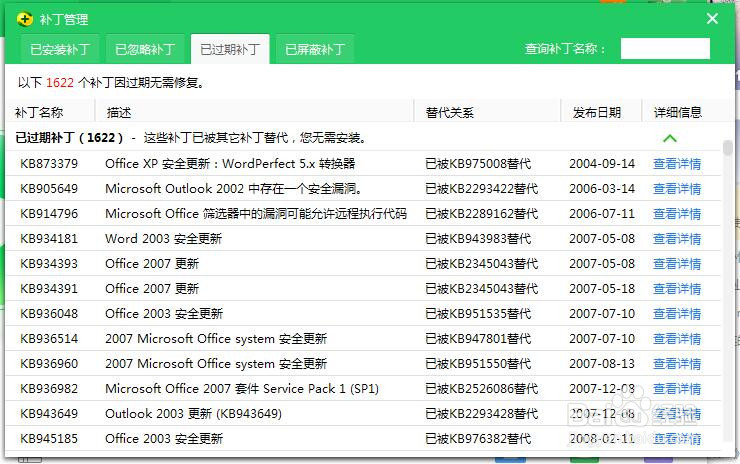Switch to the 已忽略补丁 tab
The width and height of the screenshot is (740, 464).
click(x=145, y=49)
